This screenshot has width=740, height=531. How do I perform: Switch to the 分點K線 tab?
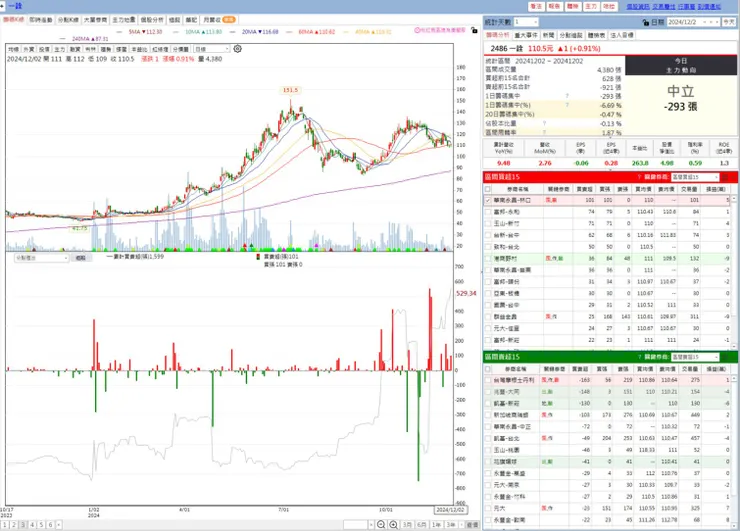tap(68, 20)
